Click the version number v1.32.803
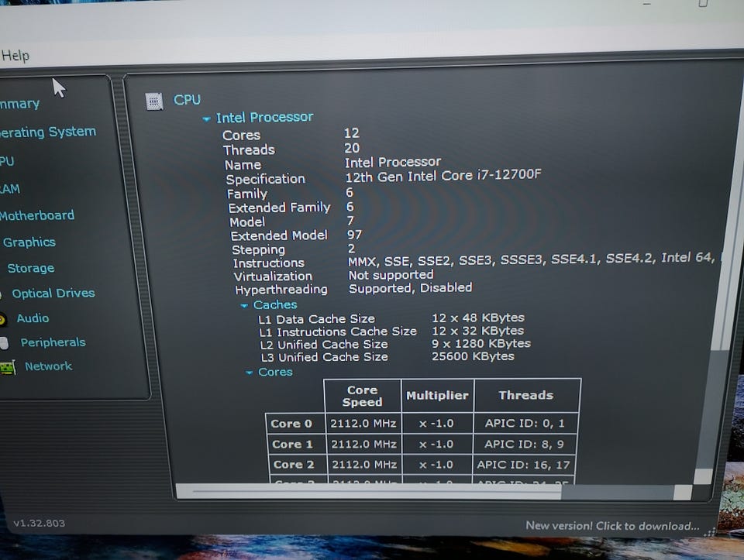The image size is (744, 560). point(40,523)
